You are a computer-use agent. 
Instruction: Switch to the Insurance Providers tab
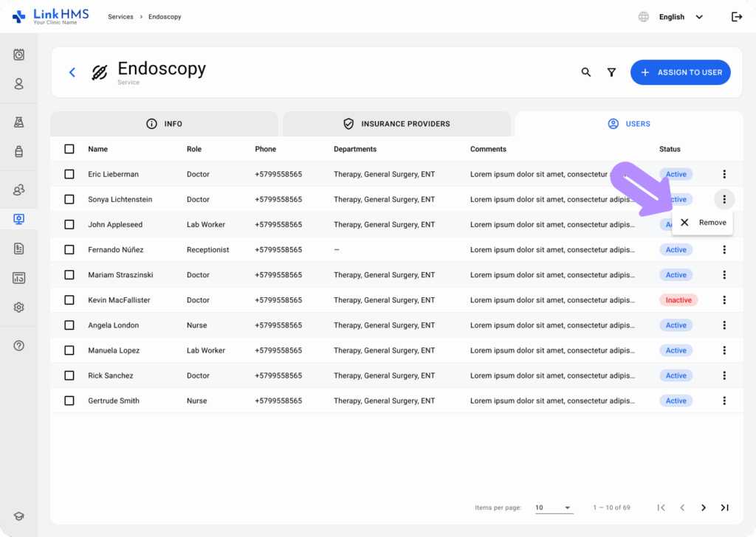click(396, 123)
